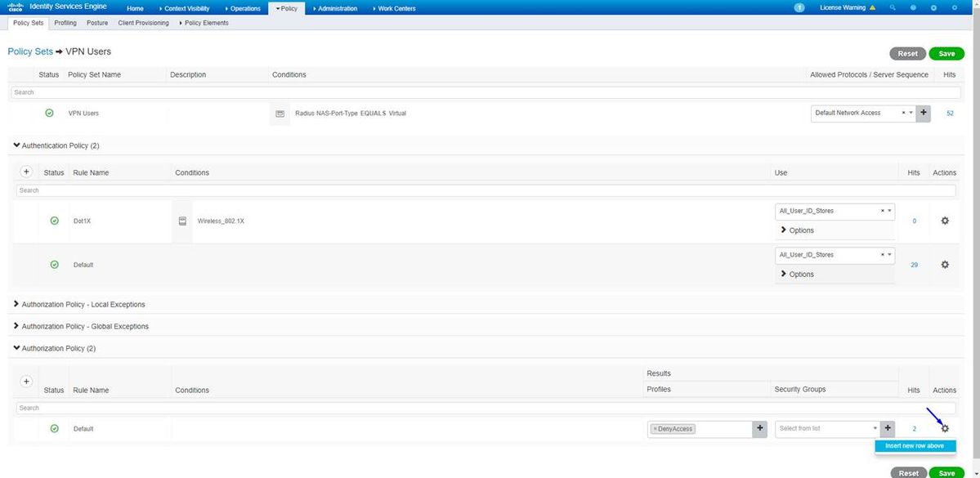The height and width of the screenshot is (478, 980).
Task: Go to the Home menu
Action: pyautogui.click(x=135, y=8)
